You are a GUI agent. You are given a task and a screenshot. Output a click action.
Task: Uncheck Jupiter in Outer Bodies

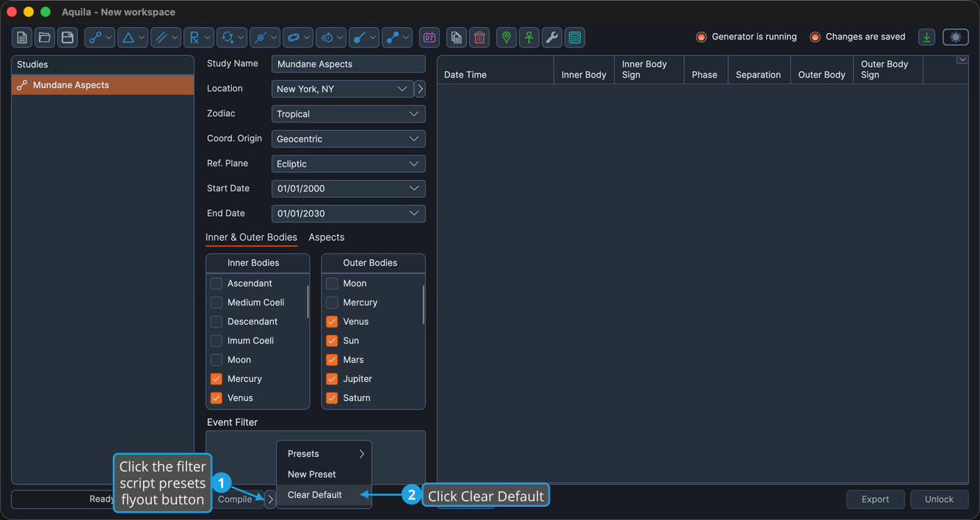332,379
